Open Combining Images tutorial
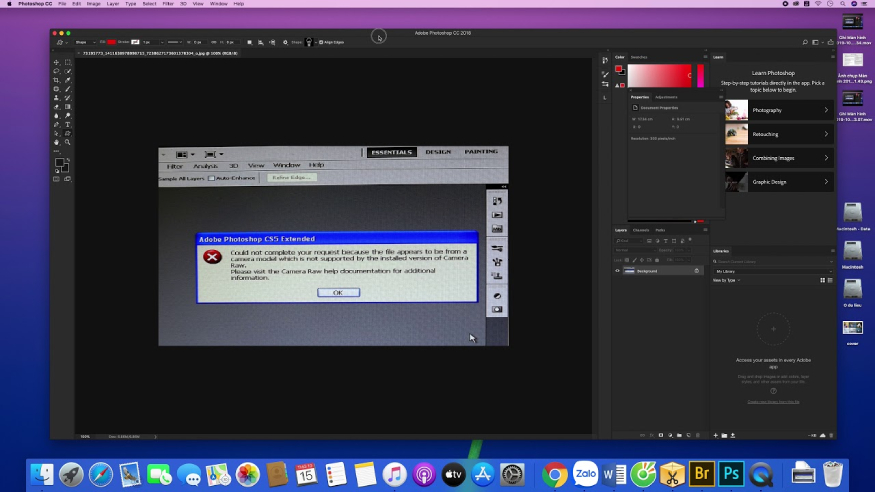 [x=779, y=158]
